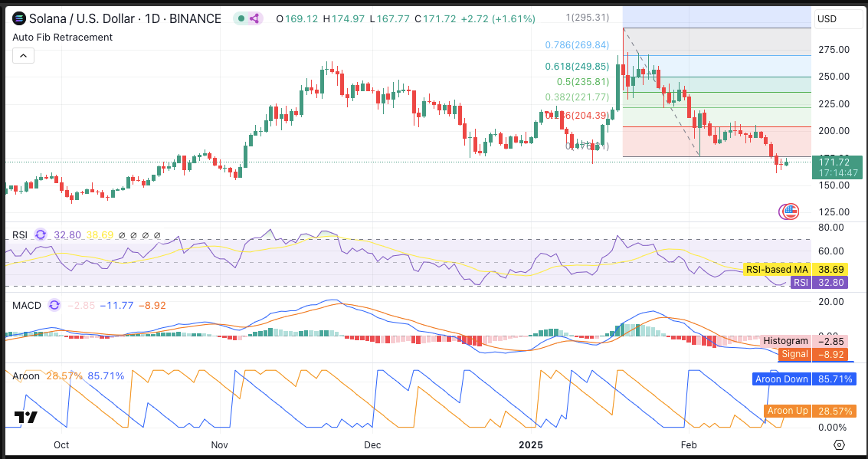
Task: Click the 2025 label on time axis
Action: tap(531, 445)
